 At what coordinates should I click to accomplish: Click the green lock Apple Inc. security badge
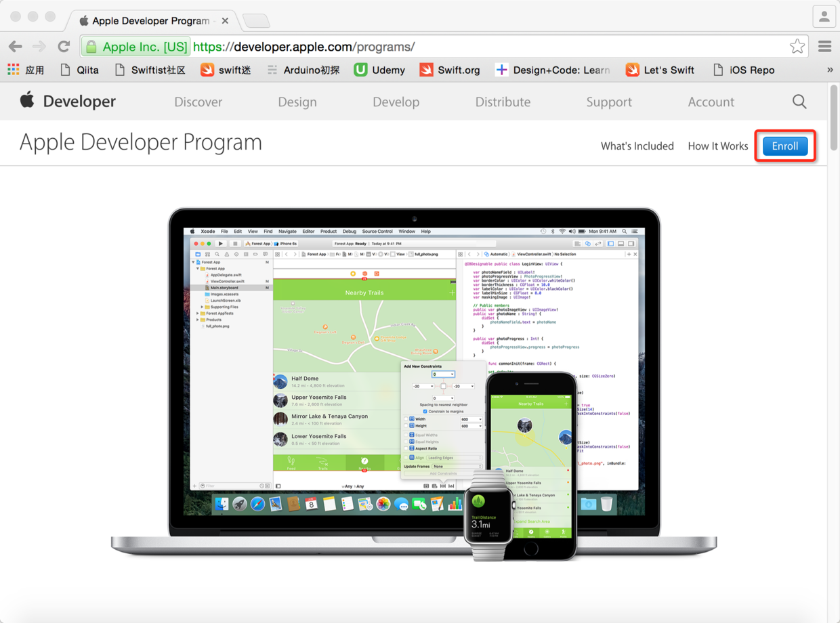(136, 47)
